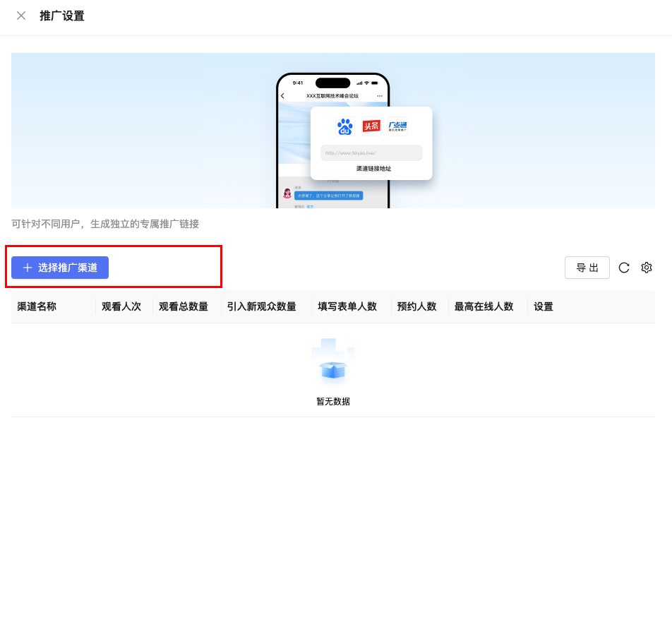The width and height of the screenshot is (672, 622).
Task: Click the 观看人次 column header
Action: [x=121, y=306]
